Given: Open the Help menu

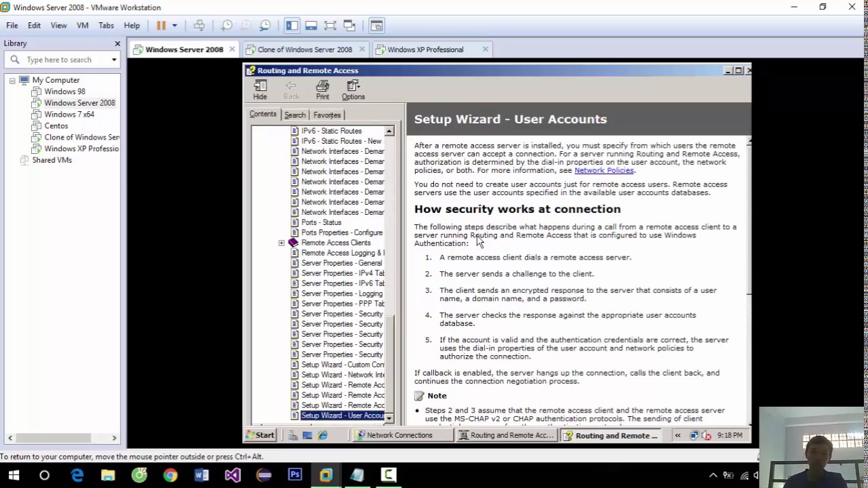Looking at the screenshot, I should pyautogui.click(x=132, y=25).
